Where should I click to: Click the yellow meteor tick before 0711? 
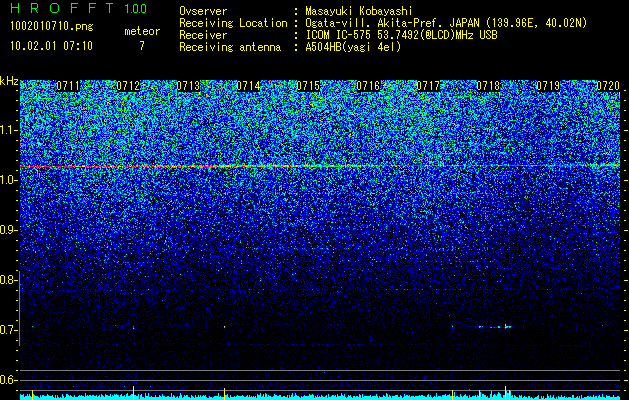(x=32, y=394)
